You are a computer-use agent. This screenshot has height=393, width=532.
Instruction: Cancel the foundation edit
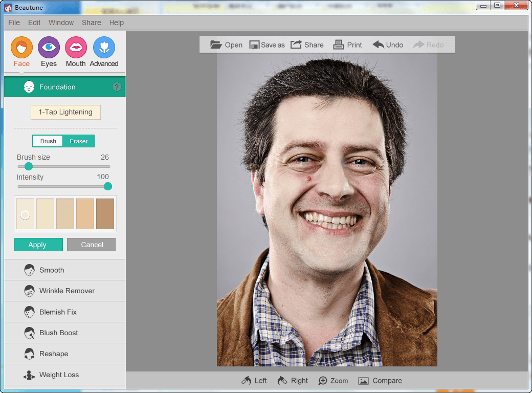click(x=91, y=245)
